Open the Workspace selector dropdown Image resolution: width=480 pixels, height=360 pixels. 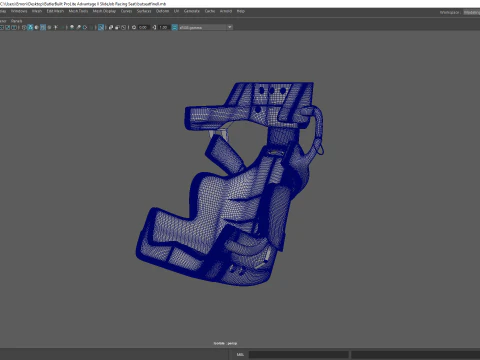(x=472, y=12)
